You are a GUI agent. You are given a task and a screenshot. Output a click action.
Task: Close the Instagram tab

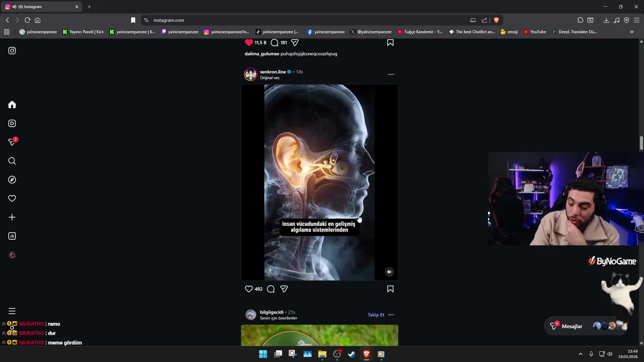(77, 7)
